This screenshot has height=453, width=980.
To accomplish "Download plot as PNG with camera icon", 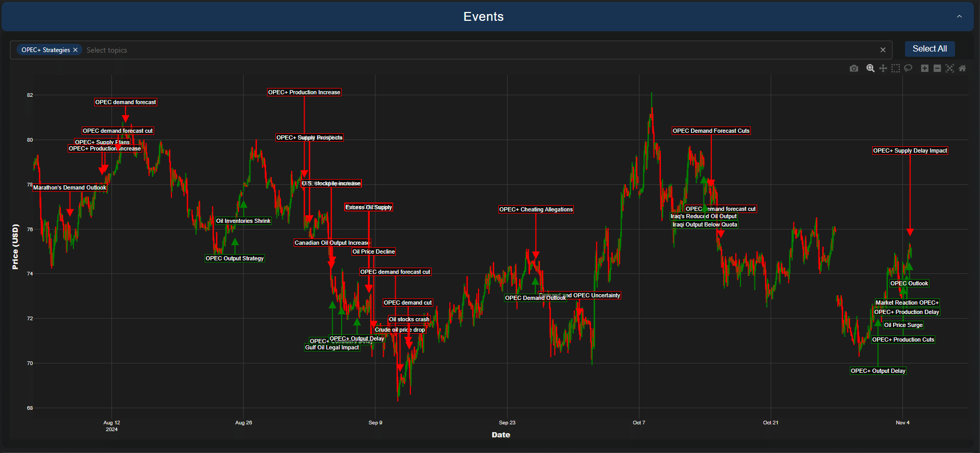I will (x=854, y=68).
